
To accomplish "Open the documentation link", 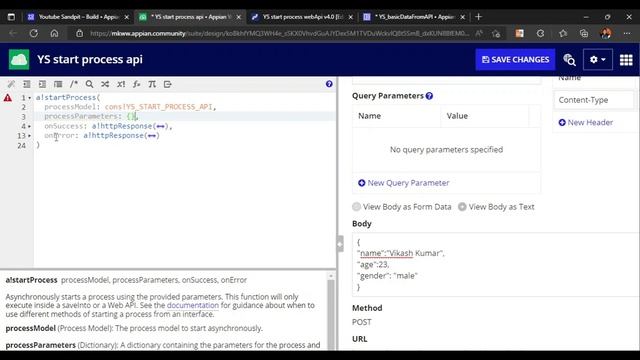I will [x=193, y=305].
